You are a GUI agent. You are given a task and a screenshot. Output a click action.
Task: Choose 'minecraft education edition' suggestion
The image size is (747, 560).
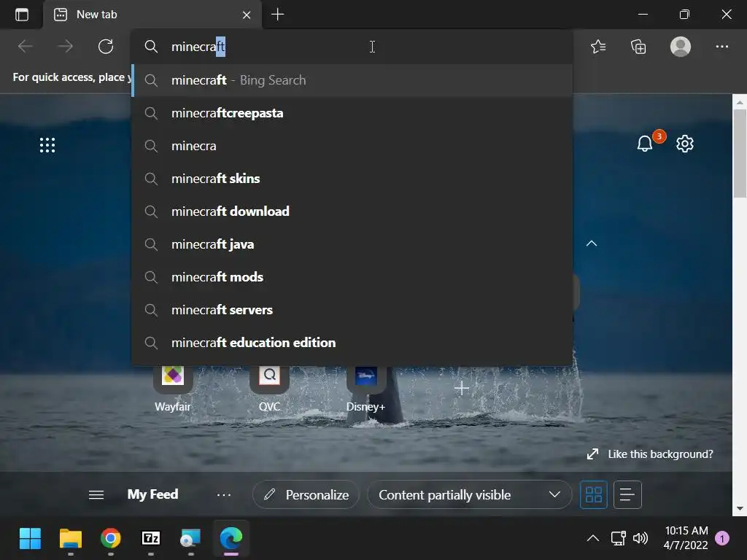click(x=352, y=343)
